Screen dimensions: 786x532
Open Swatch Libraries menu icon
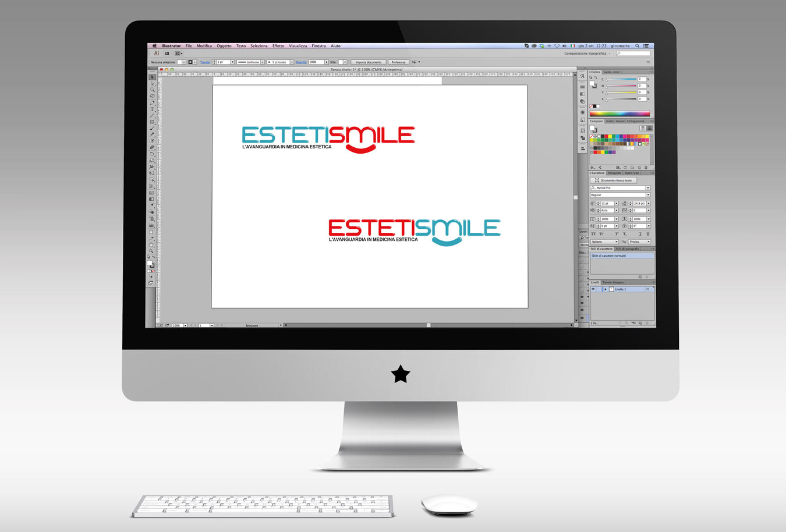(x=593, y=168)
